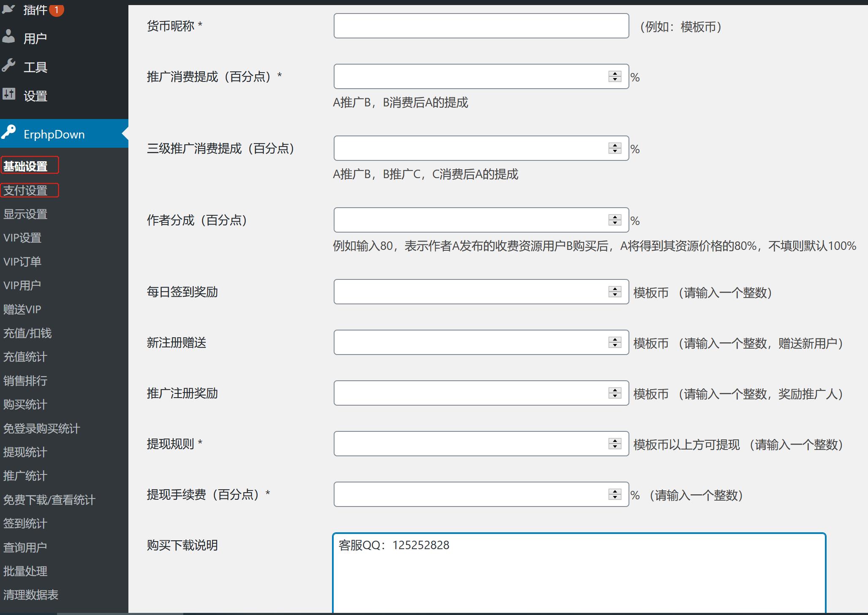Click the ErphpDown key icon
Screen dimensions: 868x615
(x=8, y=132)
